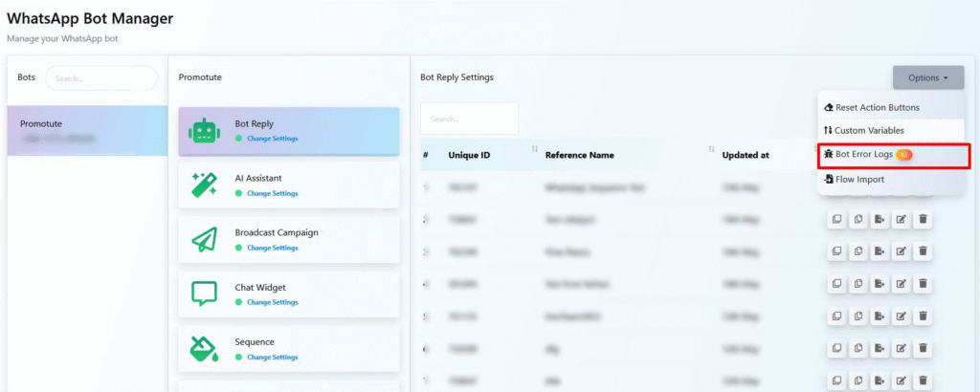980x392 pixels.
Task: Sort table by Unique ID column arrows
Action: click(534, 149)
